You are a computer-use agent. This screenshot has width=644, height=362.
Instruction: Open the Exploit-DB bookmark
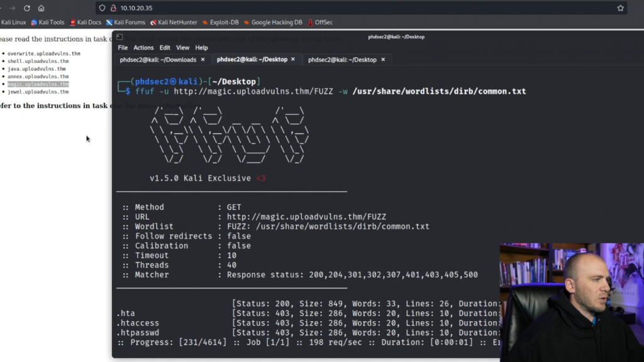[221, 22]
